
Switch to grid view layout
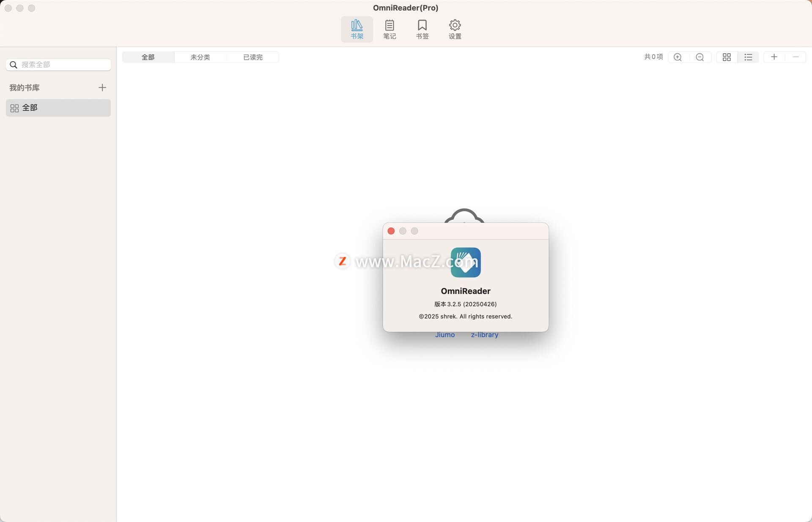pos(727,57)
